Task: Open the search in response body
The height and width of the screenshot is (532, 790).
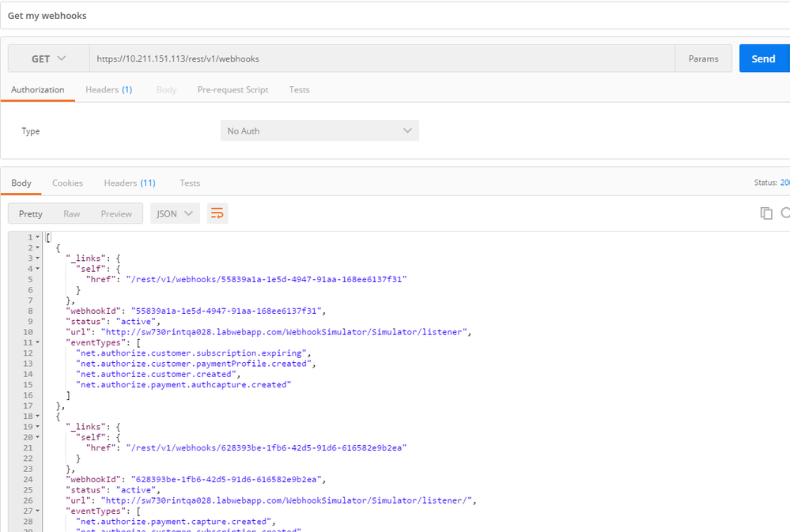Action: 784,213
